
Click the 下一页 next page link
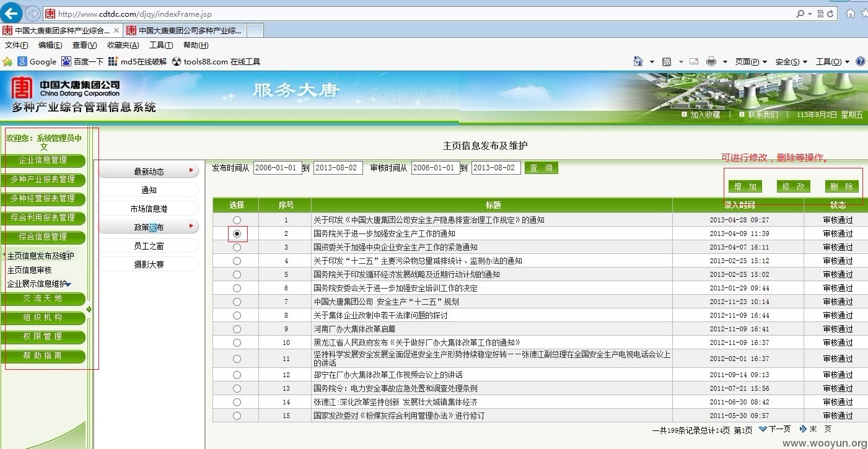(776, 429)
